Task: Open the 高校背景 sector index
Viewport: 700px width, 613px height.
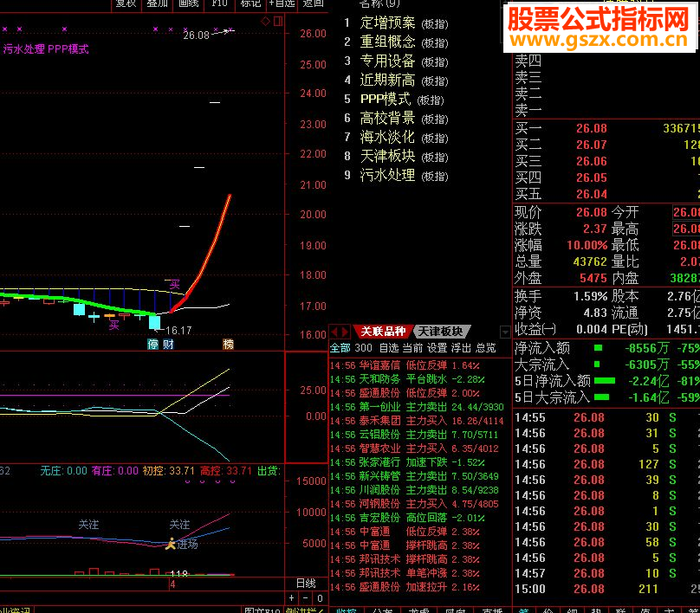Action: (404, 119)
